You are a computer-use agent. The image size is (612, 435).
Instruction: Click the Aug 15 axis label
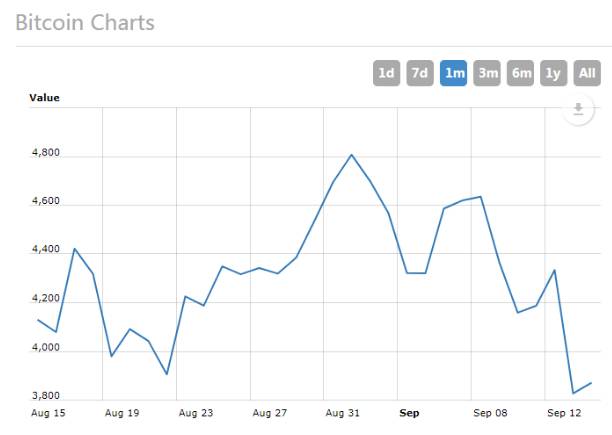point(48,413)
